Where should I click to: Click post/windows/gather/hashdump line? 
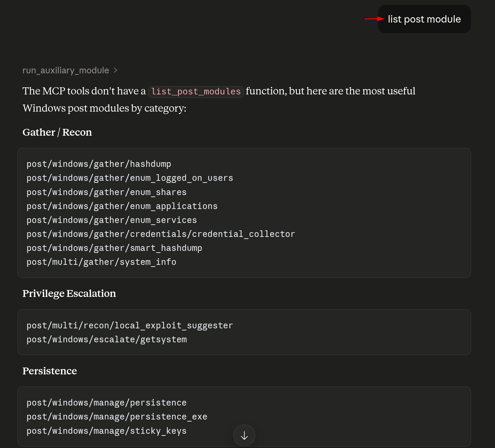pos(99,164)
